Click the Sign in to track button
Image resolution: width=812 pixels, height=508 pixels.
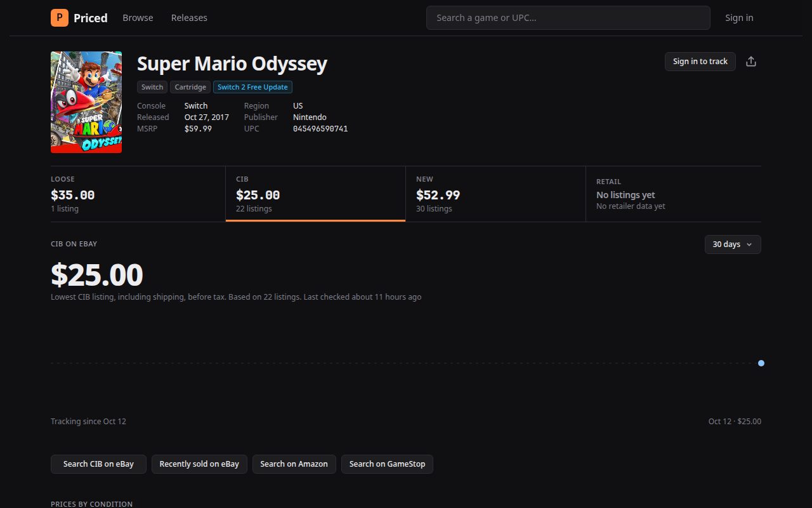click(700, 62)
